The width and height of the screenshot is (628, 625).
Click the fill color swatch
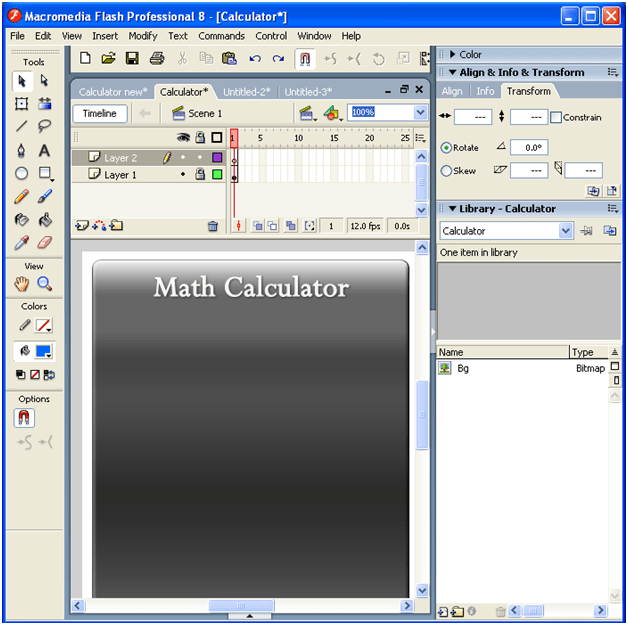click(x=43, y=351)
